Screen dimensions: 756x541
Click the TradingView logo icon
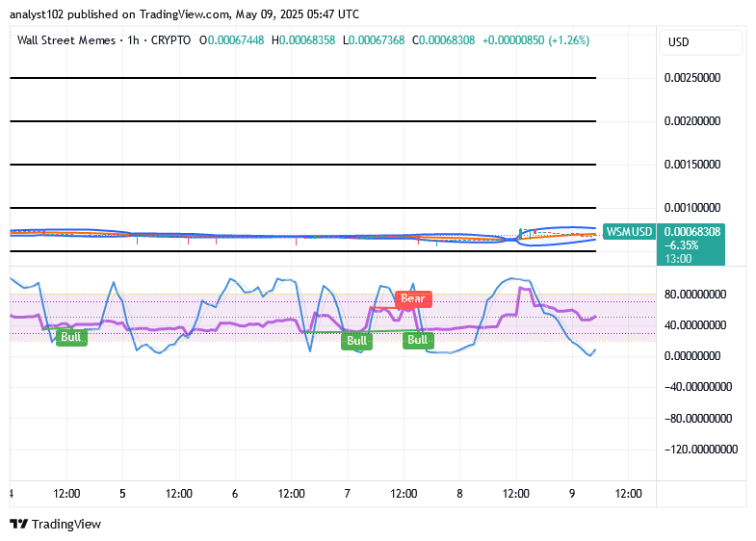pos(19,524)
